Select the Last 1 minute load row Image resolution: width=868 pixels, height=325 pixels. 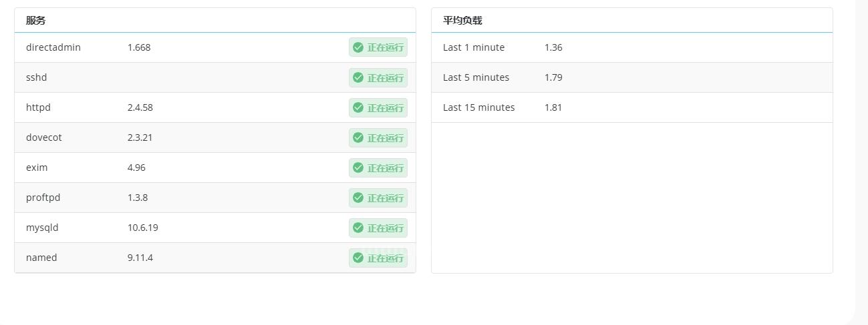pyautogui.click(x=632, y=47)
